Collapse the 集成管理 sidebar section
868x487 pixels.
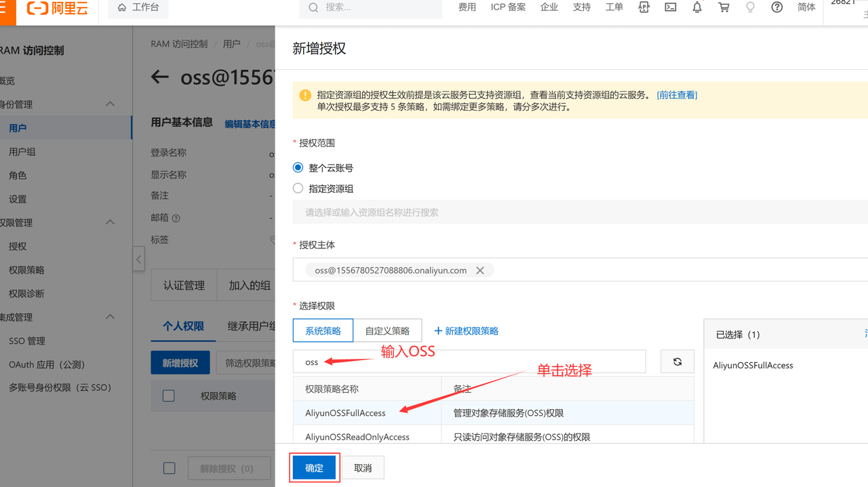(x=111, y=317)
